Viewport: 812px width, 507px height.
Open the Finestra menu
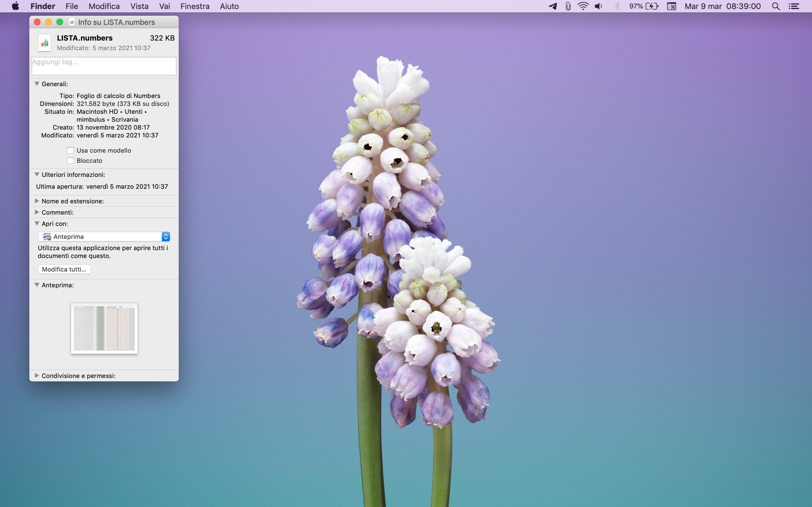[x=195, y=6]
